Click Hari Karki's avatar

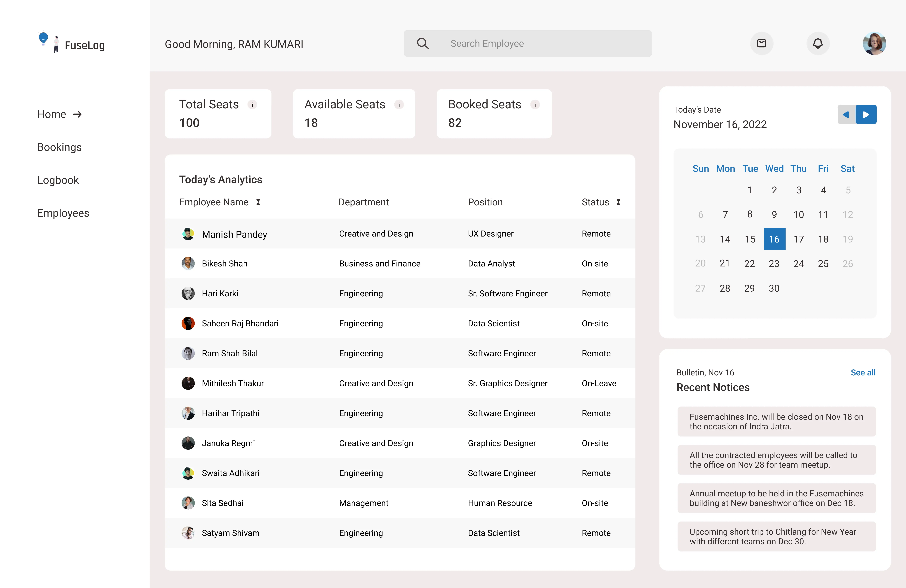[x=188, y=294]
